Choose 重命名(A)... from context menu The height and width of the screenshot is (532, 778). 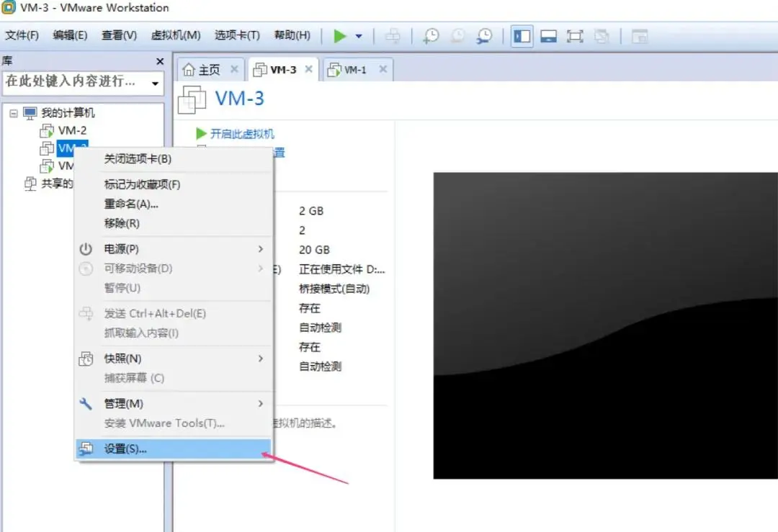[x=174, y=204]
